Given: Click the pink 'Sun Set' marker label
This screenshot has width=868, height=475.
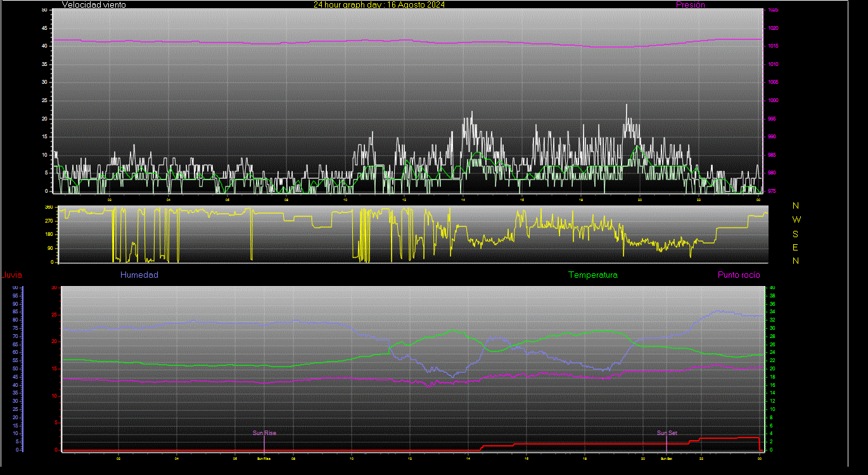Looking at the screenshot, I should [667, 433].
